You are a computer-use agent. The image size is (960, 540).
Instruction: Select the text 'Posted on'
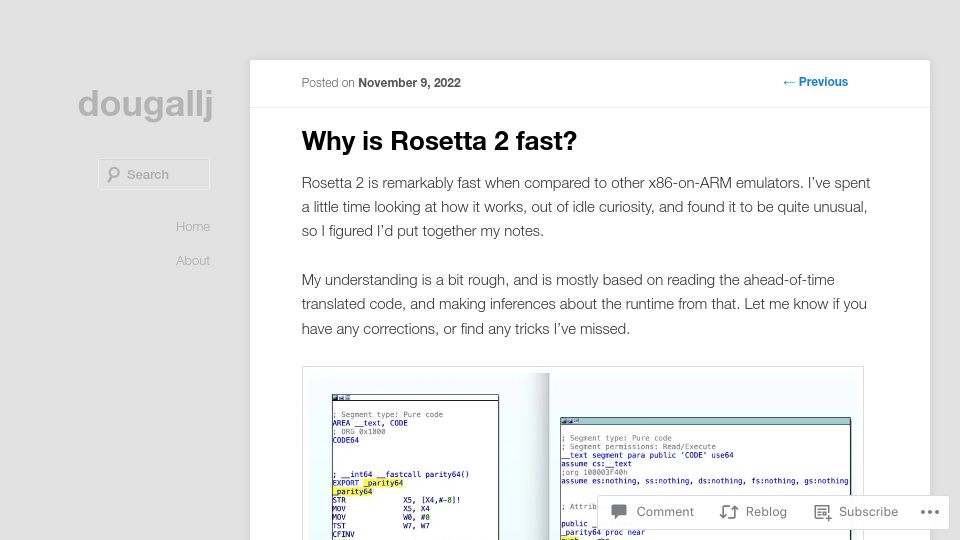click(328, 83)
